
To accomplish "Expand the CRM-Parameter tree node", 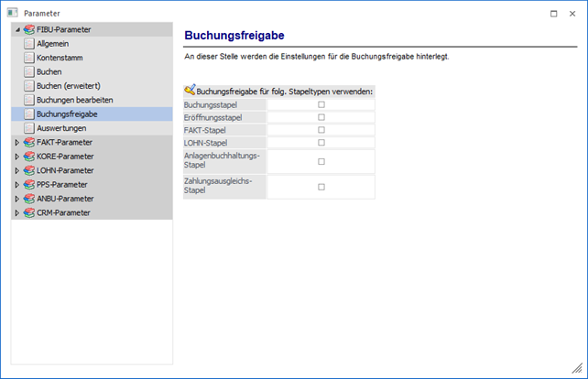I will (x=16, y=212).
